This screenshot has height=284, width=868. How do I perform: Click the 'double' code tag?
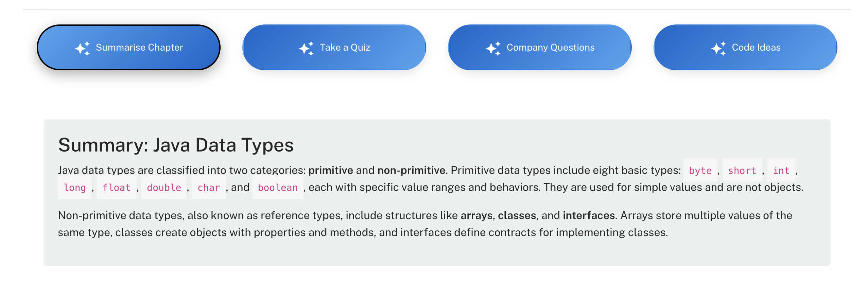(x=164, y=188)
